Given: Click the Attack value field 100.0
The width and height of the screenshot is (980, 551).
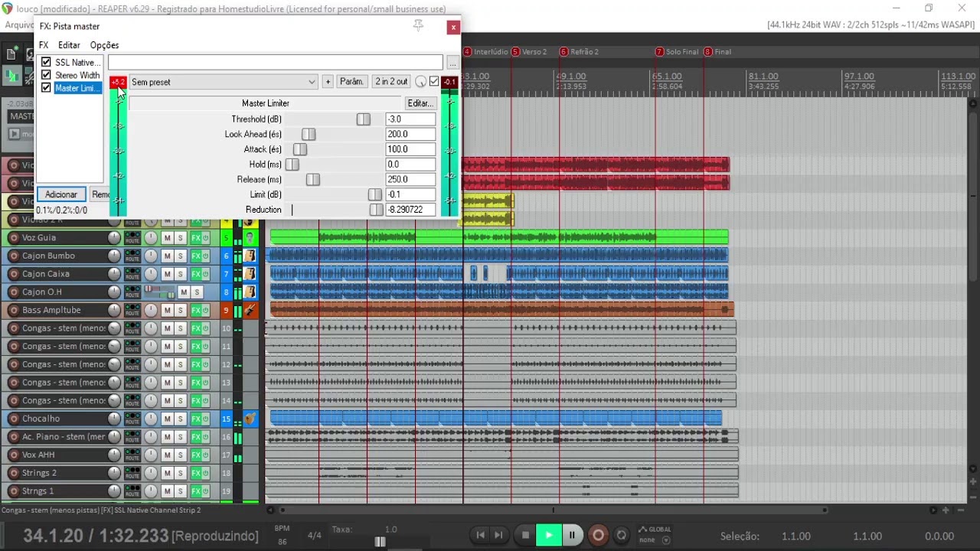Looking at the screenshot, I should 410,149.
